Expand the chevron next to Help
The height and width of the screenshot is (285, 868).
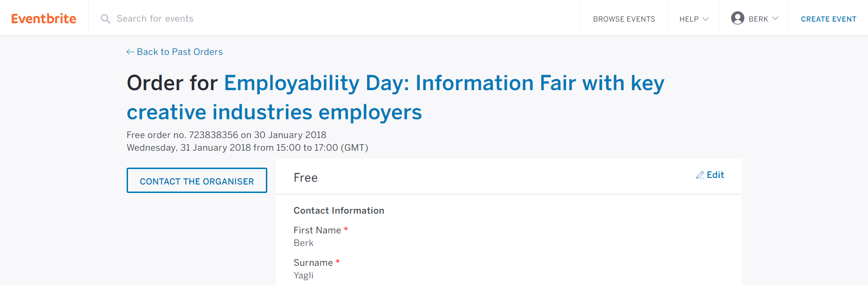(705, 19)
